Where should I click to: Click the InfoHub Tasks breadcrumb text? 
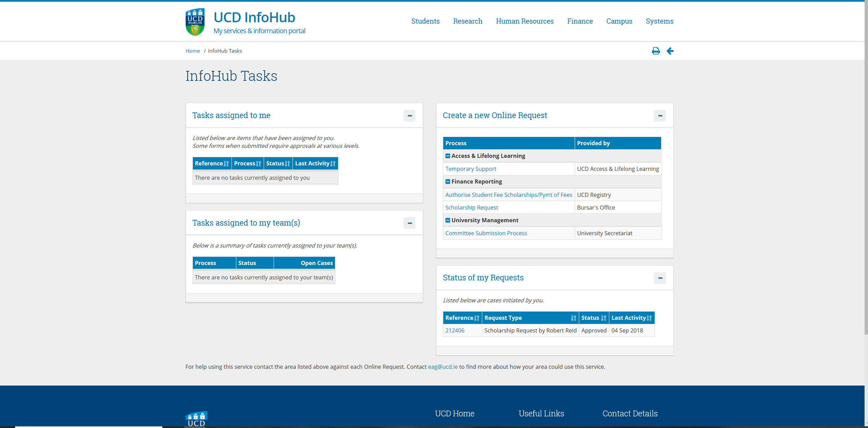tap(225, 51)
